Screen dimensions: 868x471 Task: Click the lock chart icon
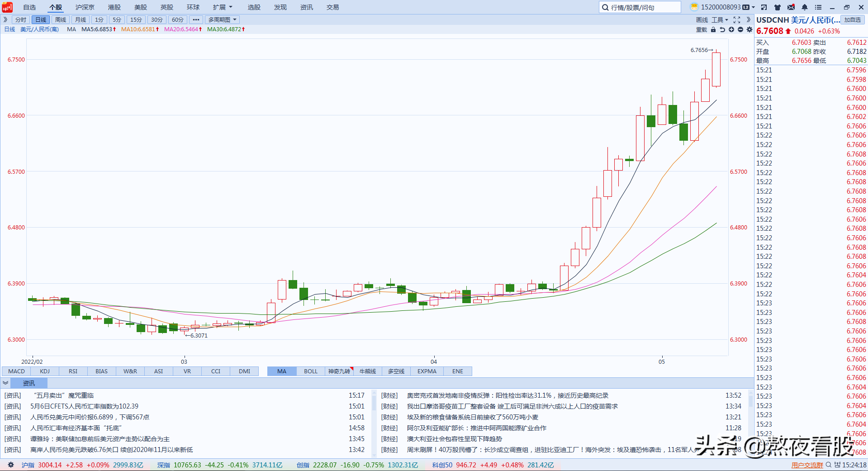[x=713, y=30]
